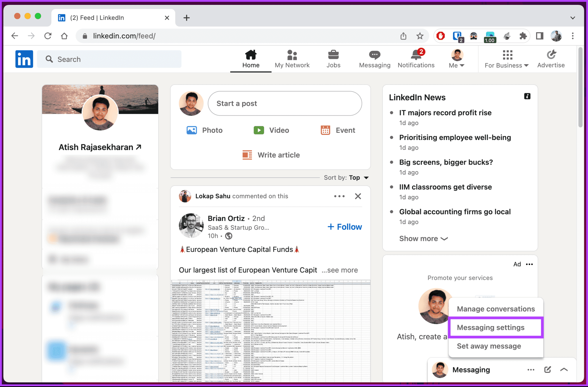Viewport: 588px width, 387px height.
Task: Open the European VC spreadsheet image
Action: (x=270, y=331)
